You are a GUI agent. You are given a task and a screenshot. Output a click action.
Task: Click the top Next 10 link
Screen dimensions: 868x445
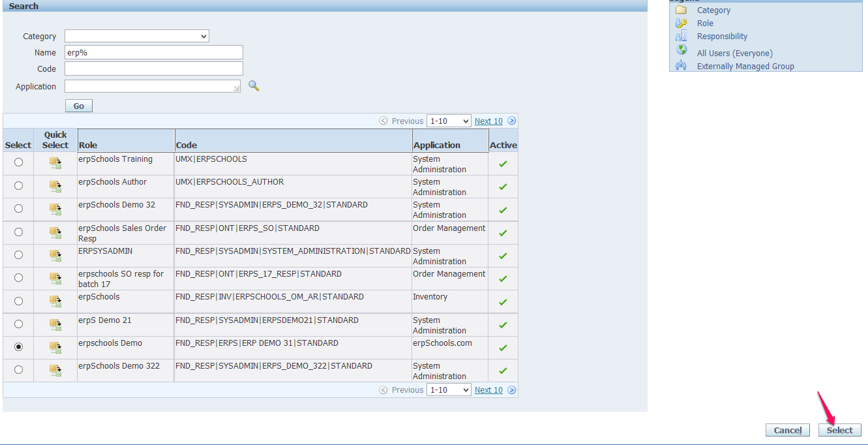click(x=488, y=121)
